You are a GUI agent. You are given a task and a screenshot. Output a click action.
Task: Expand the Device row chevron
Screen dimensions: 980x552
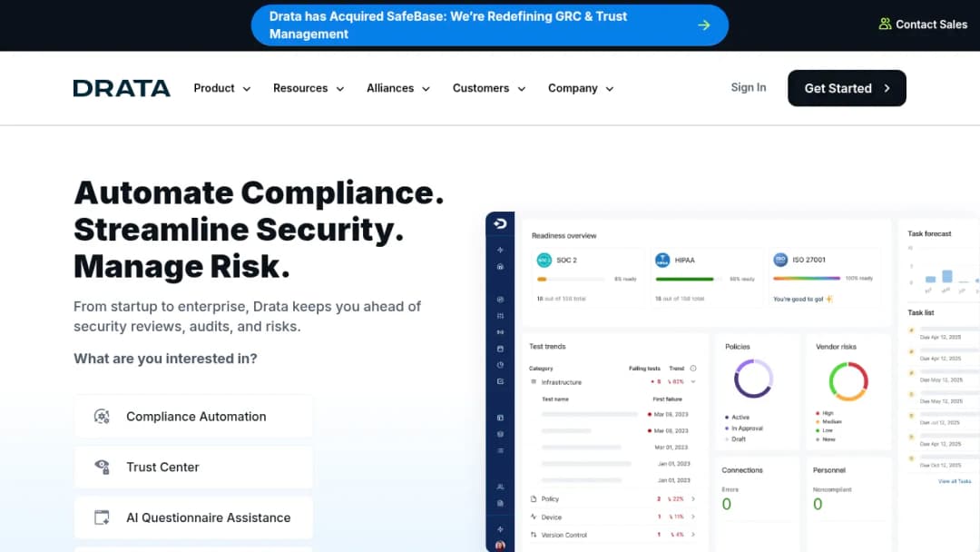pos(693,517)
